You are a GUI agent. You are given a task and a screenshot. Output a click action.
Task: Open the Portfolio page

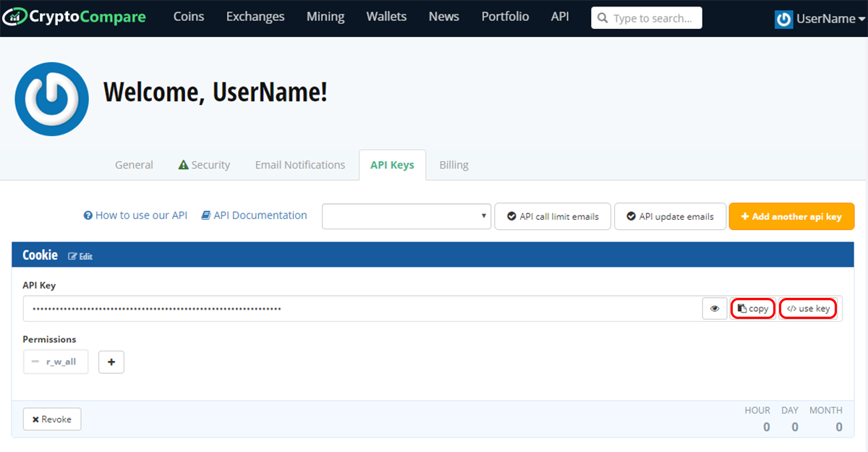tap(505, 16)
